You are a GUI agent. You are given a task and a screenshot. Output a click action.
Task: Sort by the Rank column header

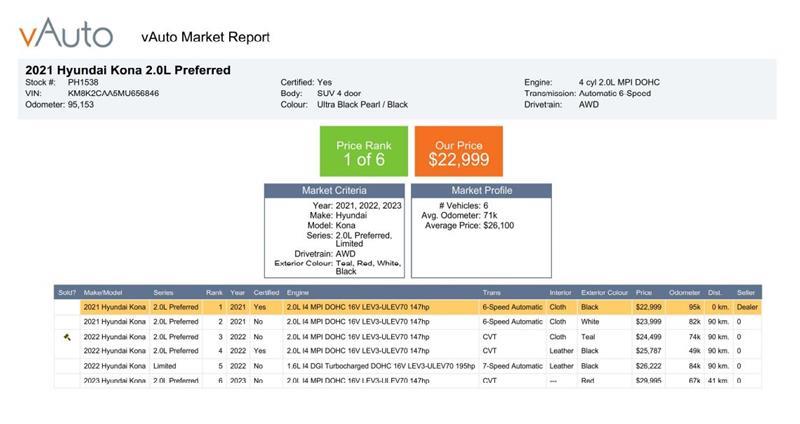pyautogui.click(x=214, y=293)
